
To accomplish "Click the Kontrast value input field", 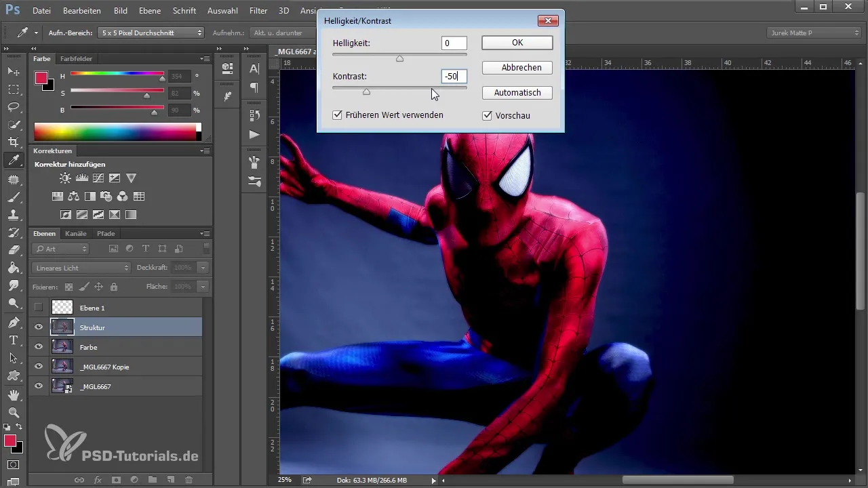I will (454, 77).
